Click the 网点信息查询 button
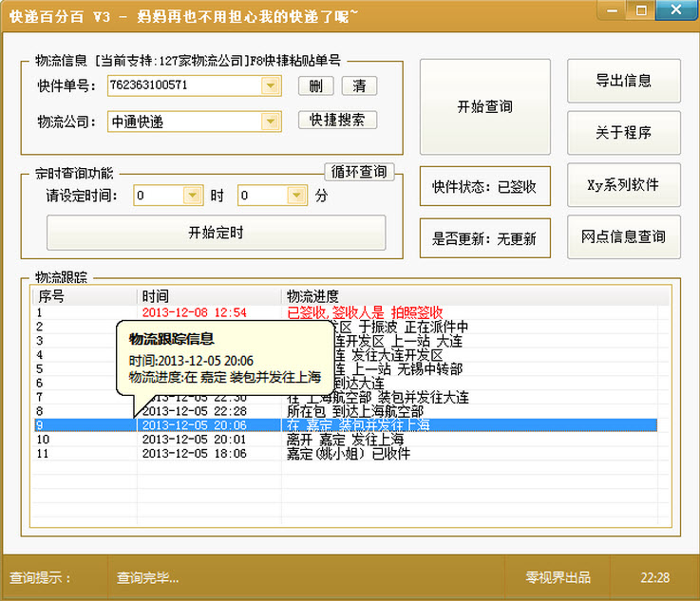 point(623,236)
